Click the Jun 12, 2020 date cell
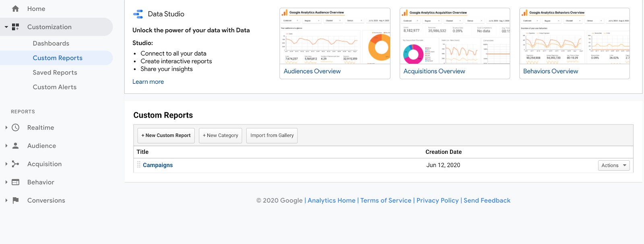The image size is (644, 244). pos(443,165)
